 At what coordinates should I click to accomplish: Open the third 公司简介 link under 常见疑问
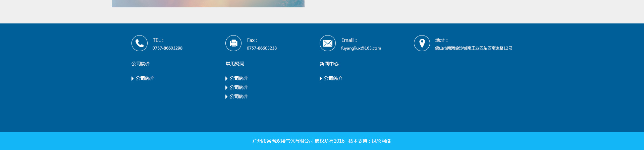coord(239,96)
